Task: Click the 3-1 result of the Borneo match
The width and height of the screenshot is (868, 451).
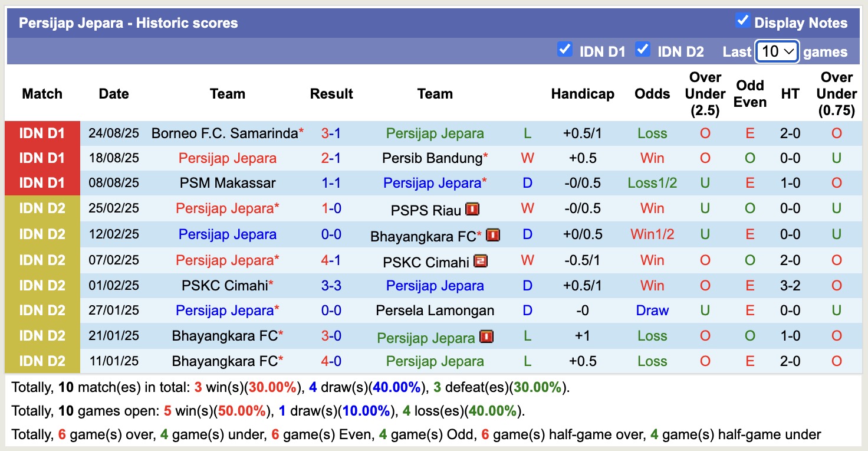Action: tap(331, 133)
